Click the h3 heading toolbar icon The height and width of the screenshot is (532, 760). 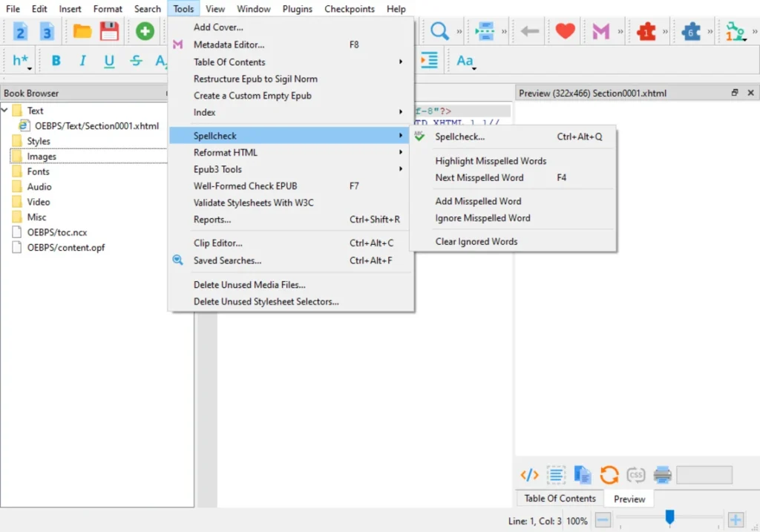point(47,31)
